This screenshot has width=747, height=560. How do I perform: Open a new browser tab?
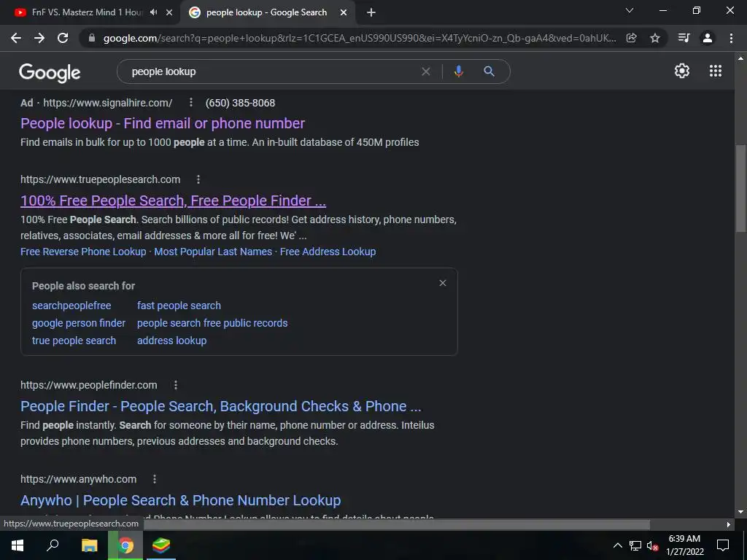click(x=371, y=12)
